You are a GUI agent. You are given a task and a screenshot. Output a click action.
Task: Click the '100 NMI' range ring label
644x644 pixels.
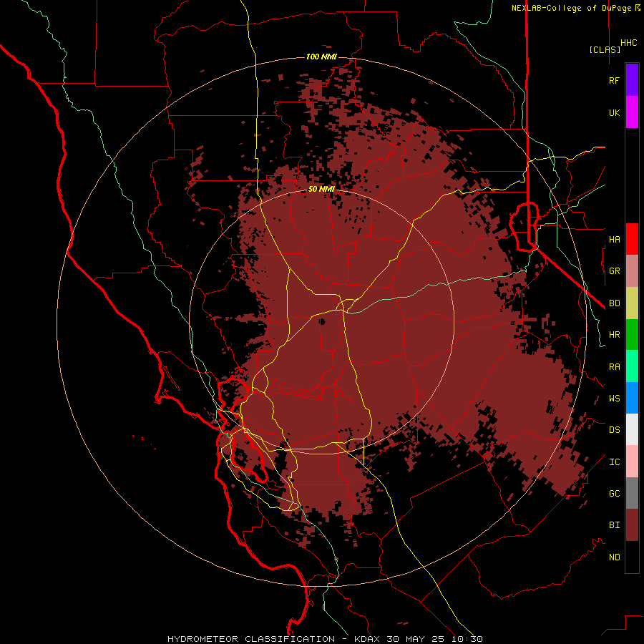321,57
